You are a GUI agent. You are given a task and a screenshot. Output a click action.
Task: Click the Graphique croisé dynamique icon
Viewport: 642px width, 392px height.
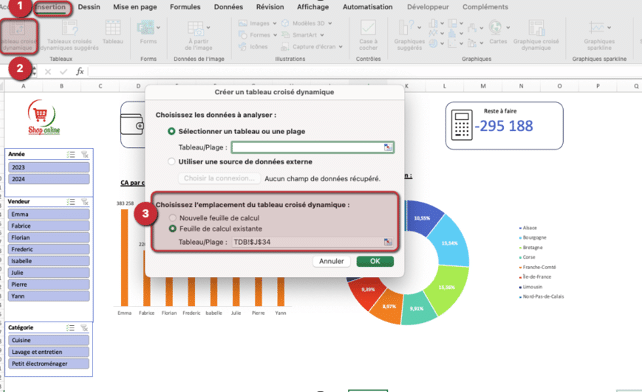pos(536,28)
